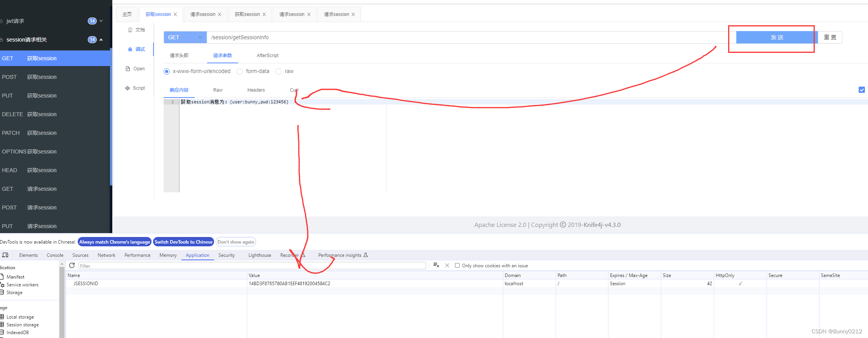This screenshot has height=338, width=868.
Task: Click the Performance insights flask icon
Action: tap(366, 255)
